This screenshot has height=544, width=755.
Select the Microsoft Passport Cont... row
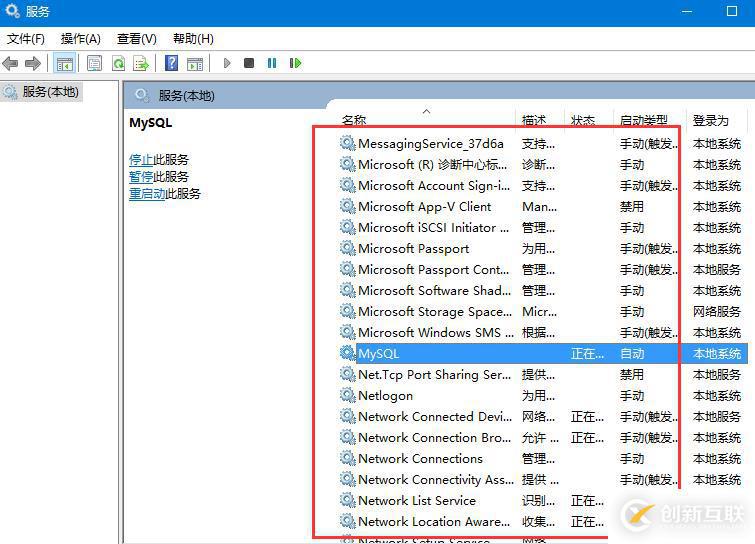543,270
